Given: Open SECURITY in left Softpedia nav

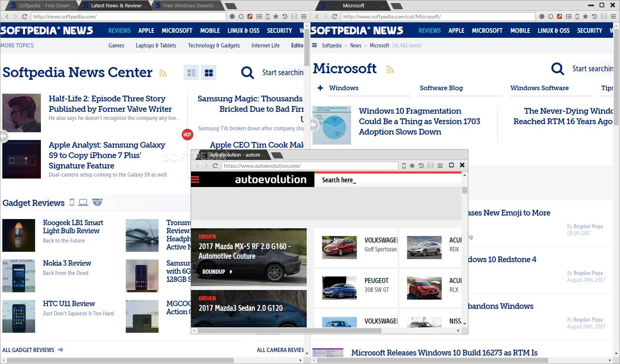Looking at the screenshot, I should (x=279, y=30).
